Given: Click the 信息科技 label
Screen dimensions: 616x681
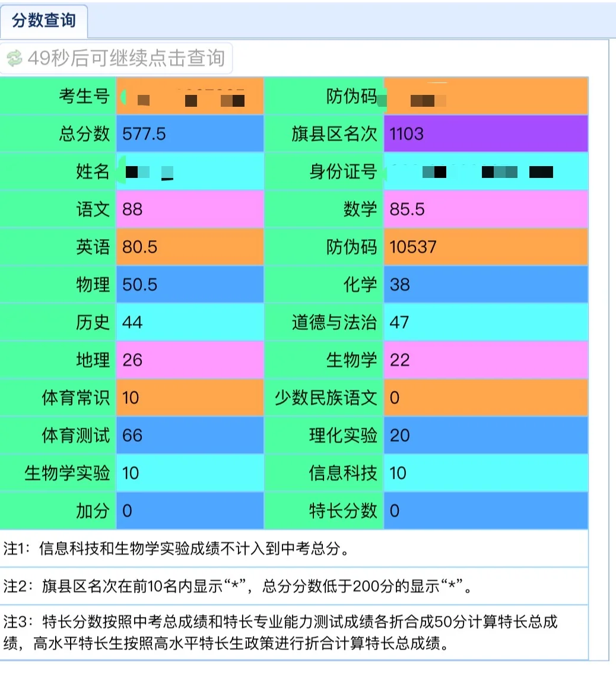Looking at the screenshot, I should pos(343,473).
